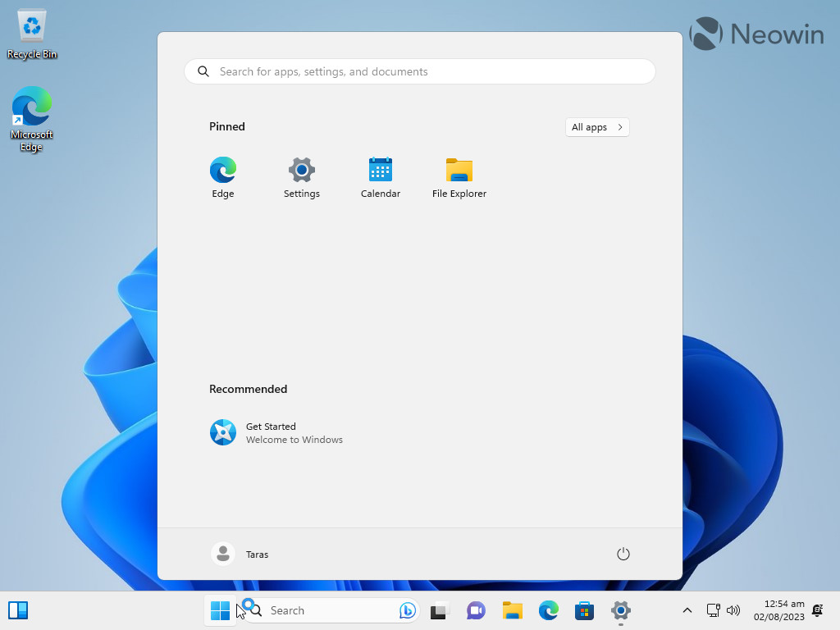Screen dimensions: 840x630
Task: Click the Bing icon in taskbar search
Action: point(408,610)
